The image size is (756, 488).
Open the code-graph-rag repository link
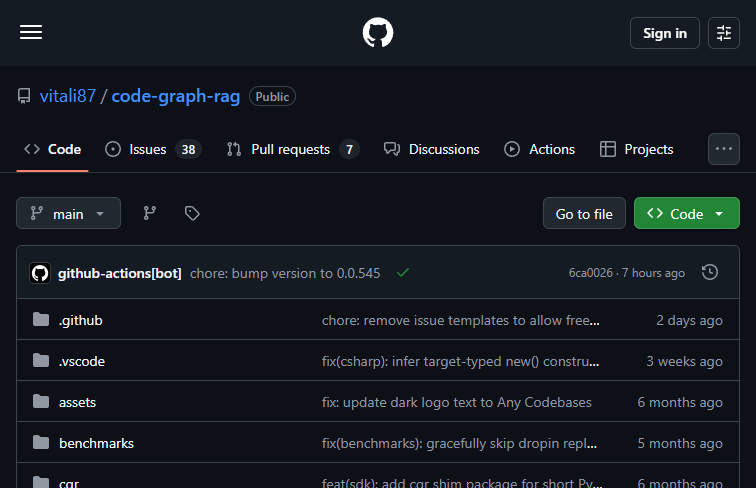(x=176, y=96)
